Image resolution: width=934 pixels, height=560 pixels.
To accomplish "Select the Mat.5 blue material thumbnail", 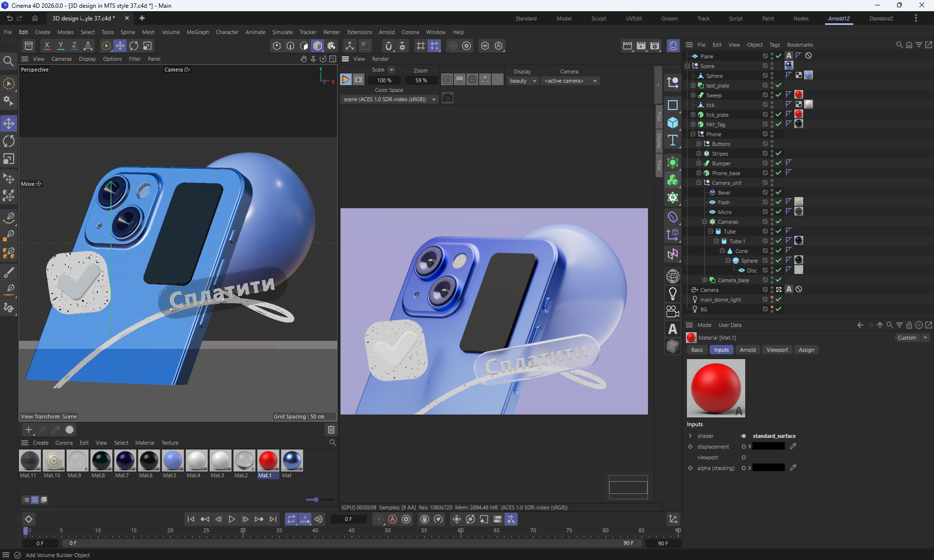I will (x=172, y=460).
